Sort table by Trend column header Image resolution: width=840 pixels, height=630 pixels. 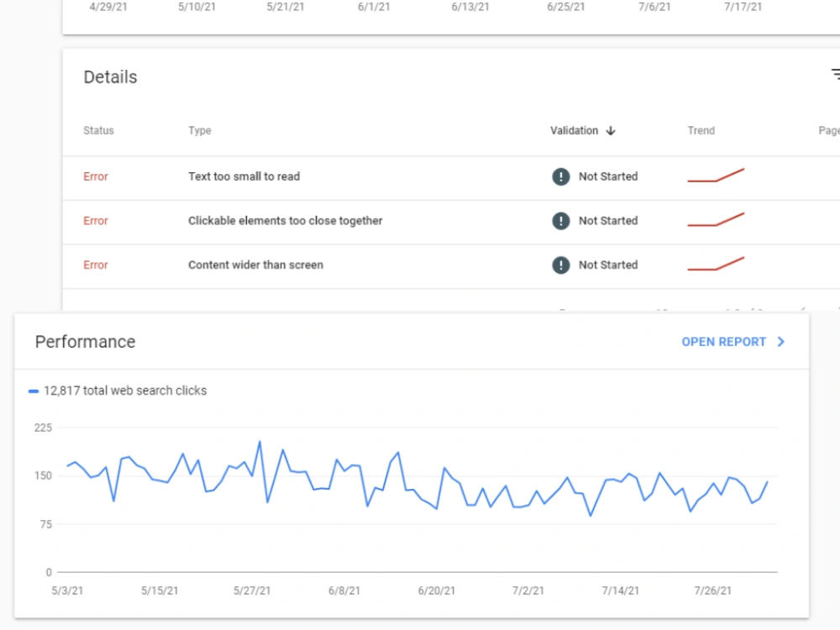tap(701, 131)
